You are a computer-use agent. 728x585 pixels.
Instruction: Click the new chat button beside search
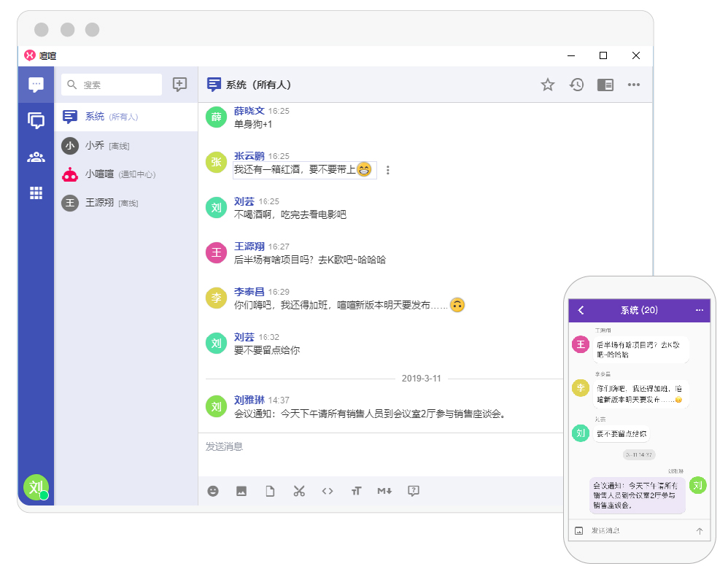(x=179, y=85)
